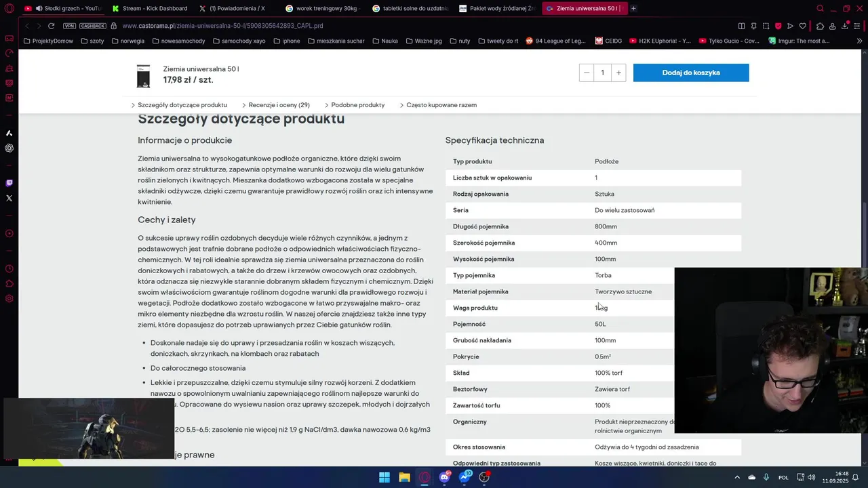Open the Aria AI icon in sidebar
868x488 pixels.
click(9, 133)
